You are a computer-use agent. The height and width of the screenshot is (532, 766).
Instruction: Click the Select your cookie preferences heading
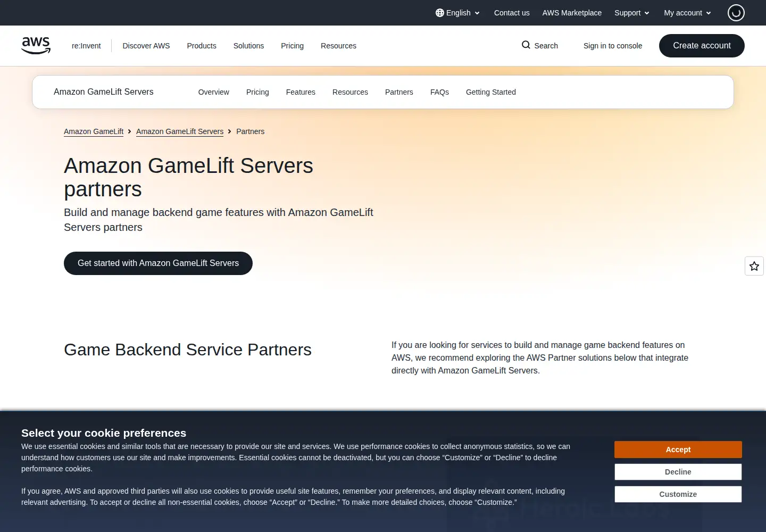click(x=104, y=433)
